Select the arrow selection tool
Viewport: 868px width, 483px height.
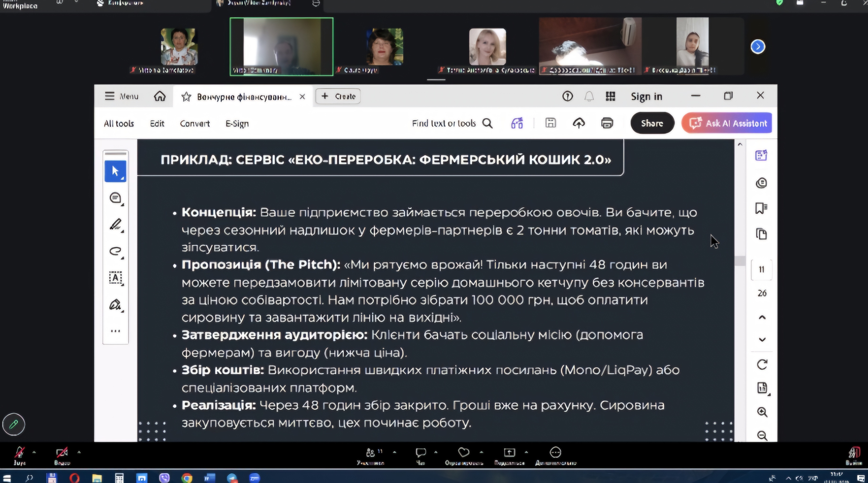(x=115, y=171)
